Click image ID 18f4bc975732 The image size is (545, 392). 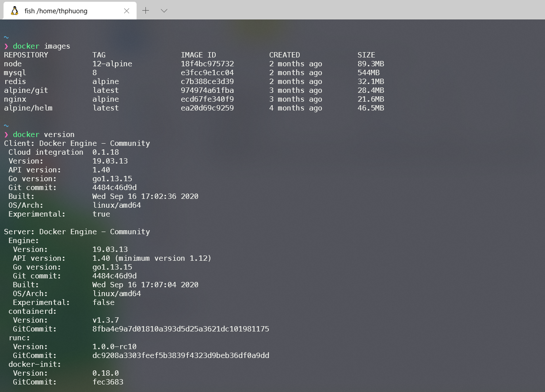[207, 64]
